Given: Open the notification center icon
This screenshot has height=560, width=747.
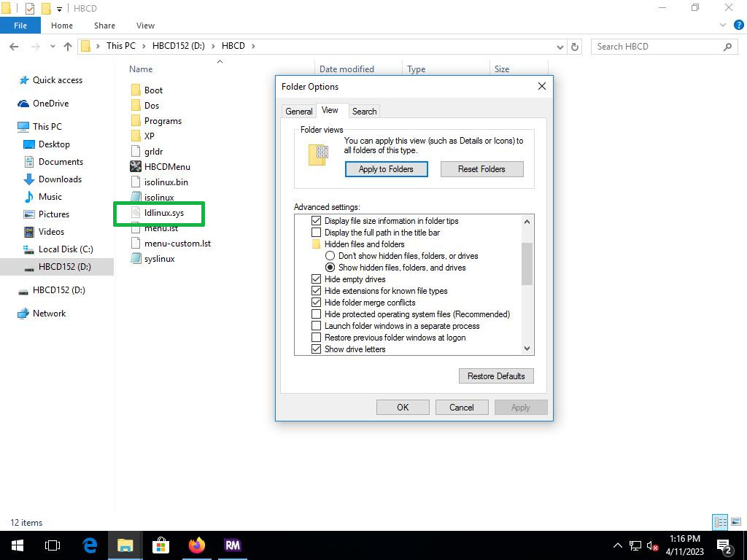Looking at the screenshot, I should pos(724,545).
